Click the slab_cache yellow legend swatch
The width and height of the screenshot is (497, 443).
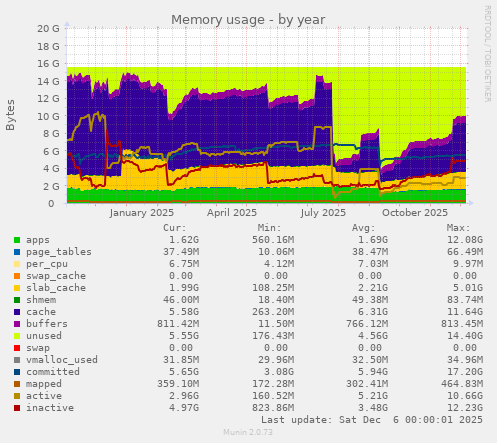[17, 288]
